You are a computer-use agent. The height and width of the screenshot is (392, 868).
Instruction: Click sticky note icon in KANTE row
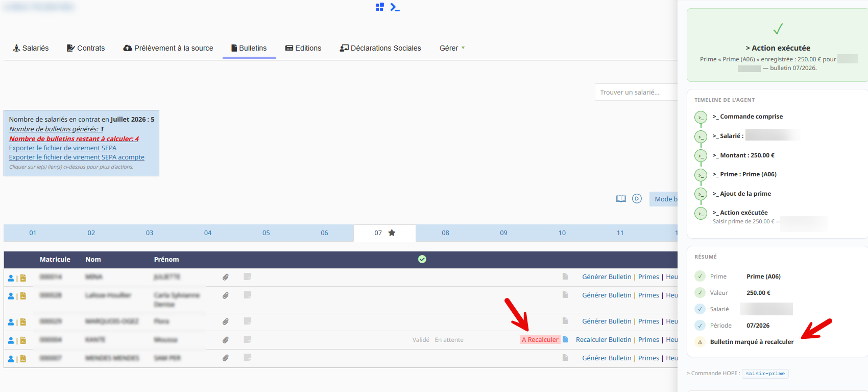(x=248, y=339)
